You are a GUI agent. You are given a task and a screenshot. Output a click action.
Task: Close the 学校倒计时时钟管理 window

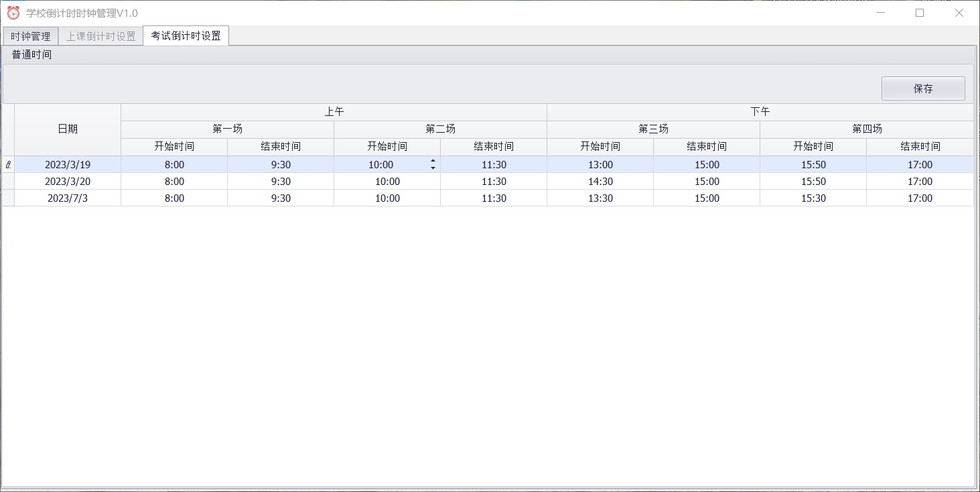(959, 13)
